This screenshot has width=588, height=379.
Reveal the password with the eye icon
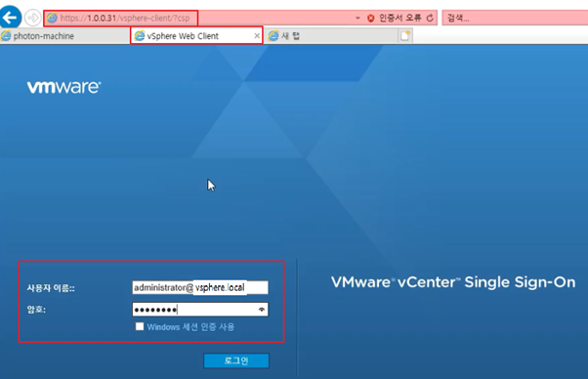coord(262,310)
